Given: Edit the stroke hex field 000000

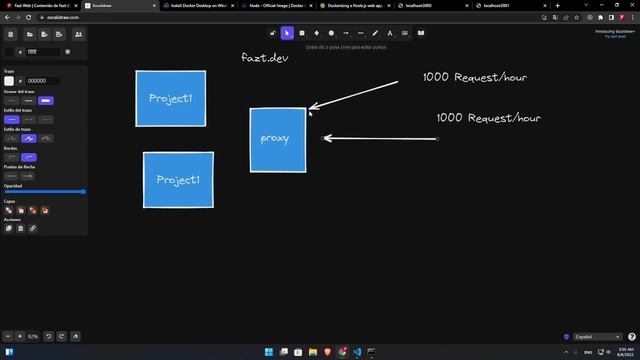Looking at the screenshot, I should [42, 81].
